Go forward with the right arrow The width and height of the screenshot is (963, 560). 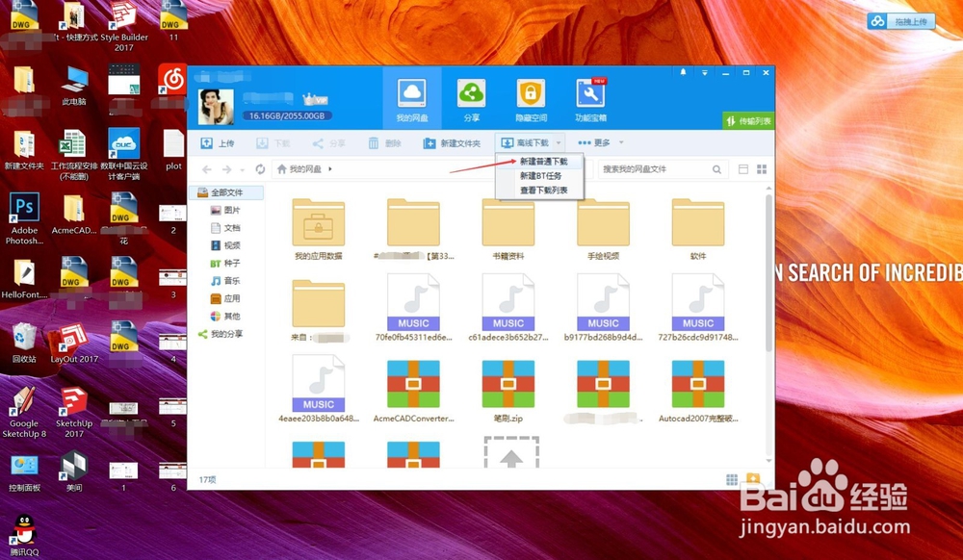pos(226,169)
